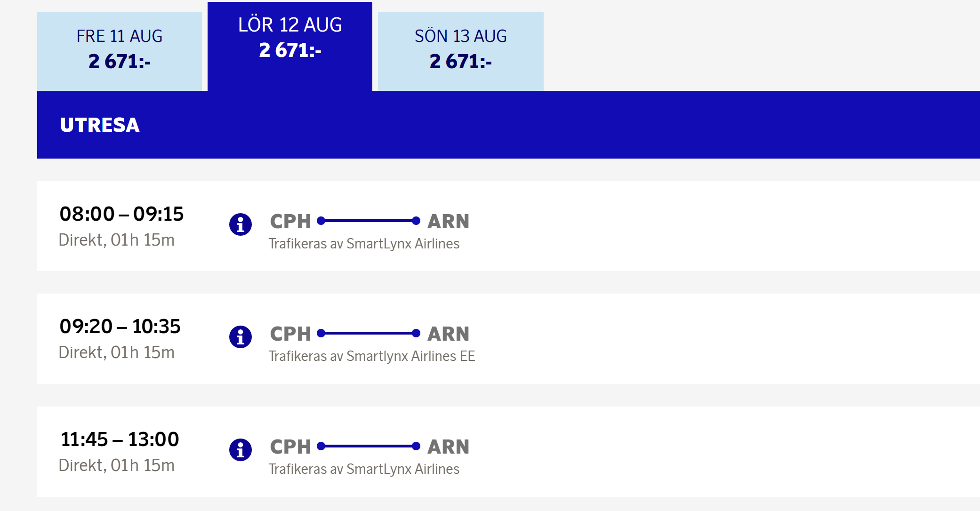980x511 pixels.
Task: Click operator text under the 08:00 flight
Action: (364, 244)
